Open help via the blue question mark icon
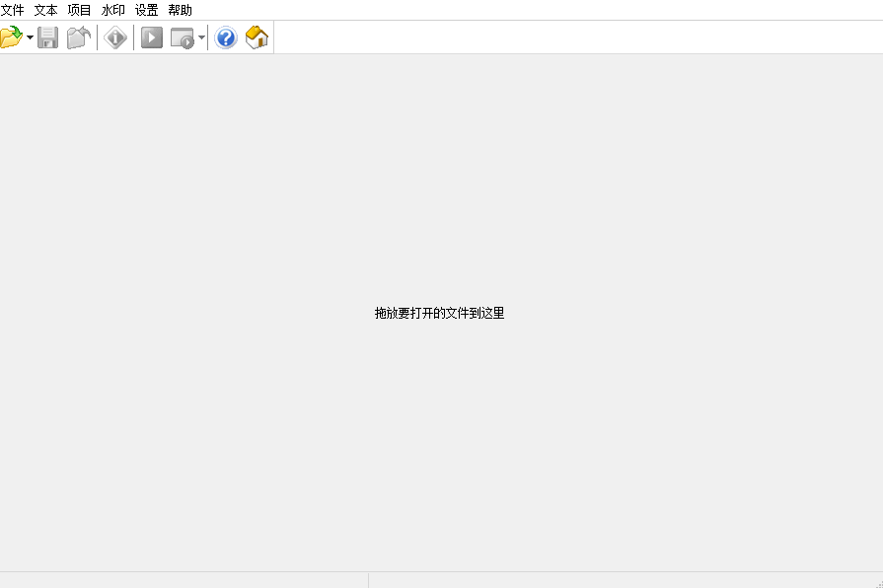This screenshot has width=883, height=588. point(226,37)
